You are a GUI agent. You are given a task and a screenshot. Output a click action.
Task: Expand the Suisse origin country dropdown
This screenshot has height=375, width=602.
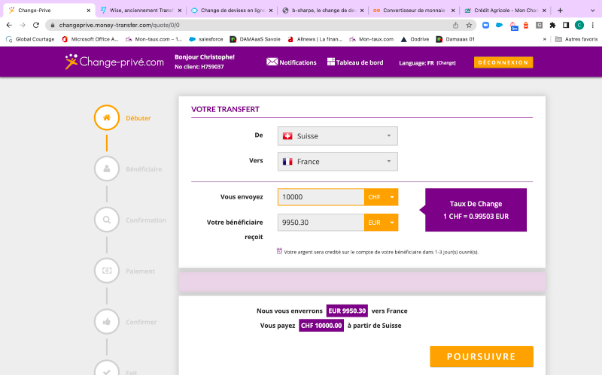point(337,136)
